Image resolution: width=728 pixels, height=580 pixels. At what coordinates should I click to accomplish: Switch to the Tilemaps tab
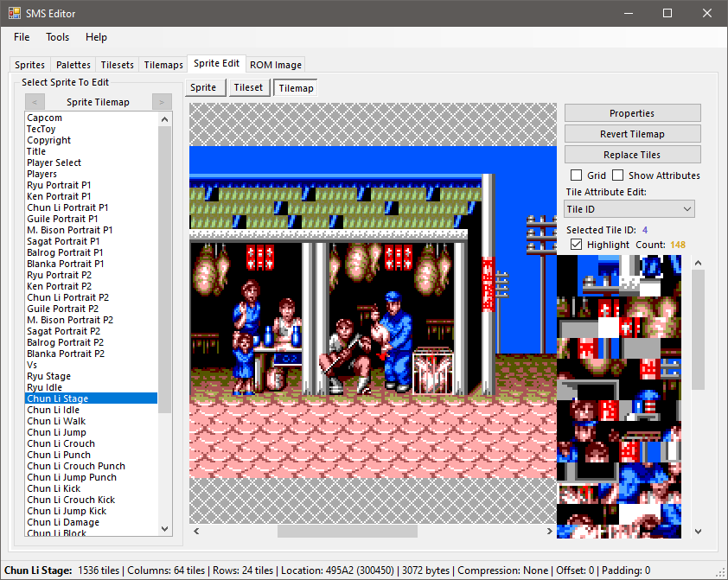tap(163, 65)
